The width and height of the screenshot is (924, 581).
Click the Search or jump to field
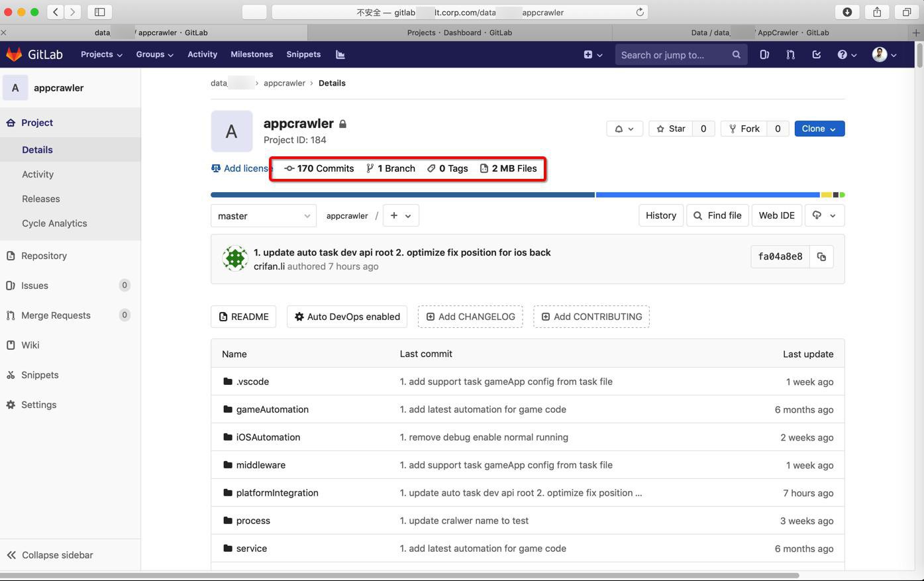pos(681,55)
